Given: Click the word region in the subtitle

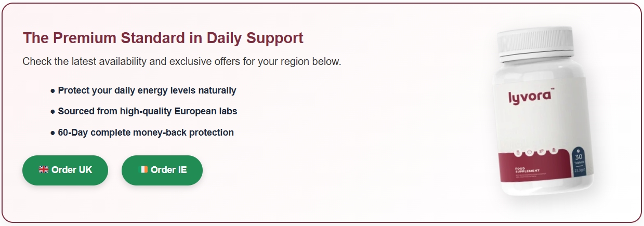Looking at the screenshot, I should (x=299, y=62).
